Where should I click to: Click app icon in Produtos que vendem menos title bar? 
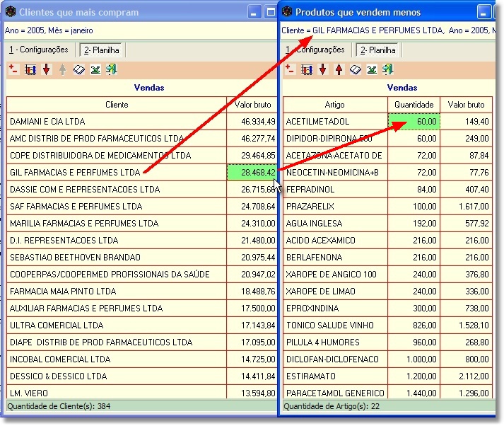click(287, 12)
